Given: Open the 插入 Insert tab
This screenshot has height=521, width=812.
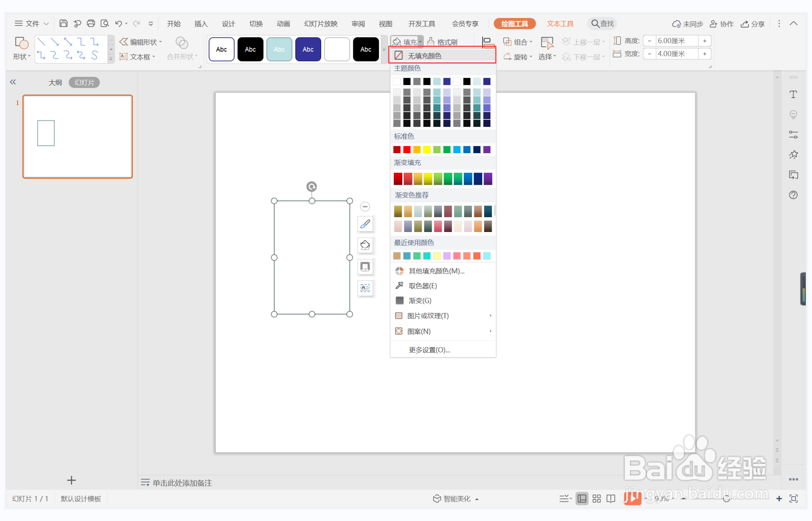Looking at the screenshot, I should (x=201, y=24).
